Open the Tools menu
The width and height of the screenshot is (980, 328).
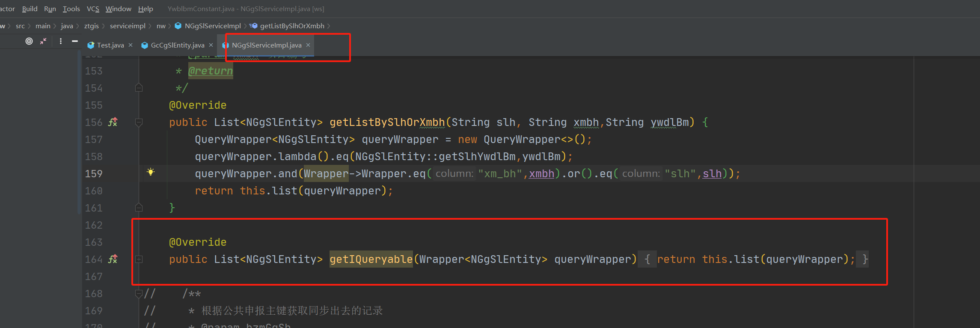[71, 9]
